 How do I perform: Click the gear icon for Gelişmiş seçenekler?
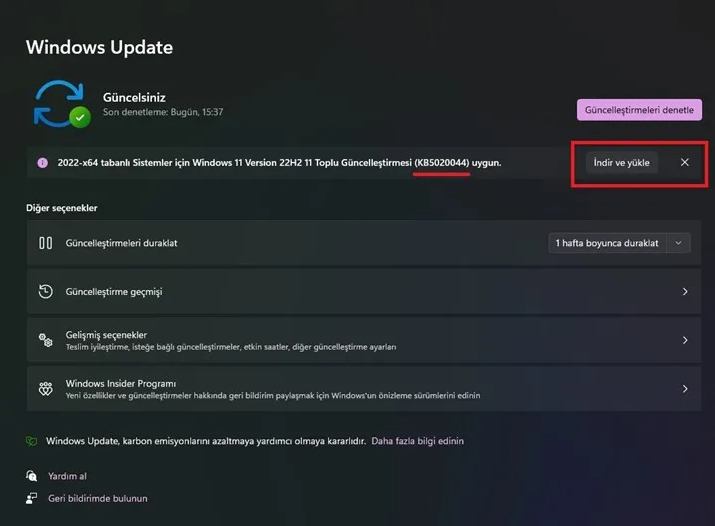(45, 340)
